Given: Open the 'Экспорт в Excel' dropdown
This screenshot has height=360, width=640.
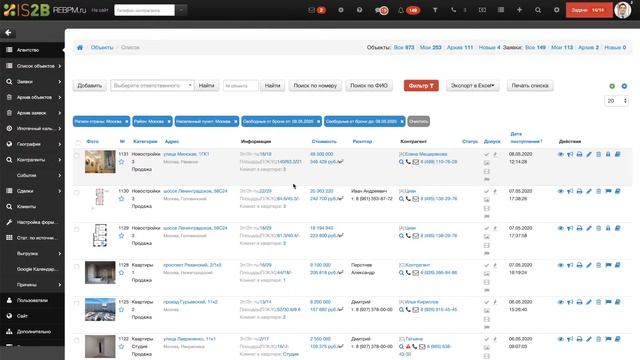Looking at the screenshot, I should click(472, 86).
